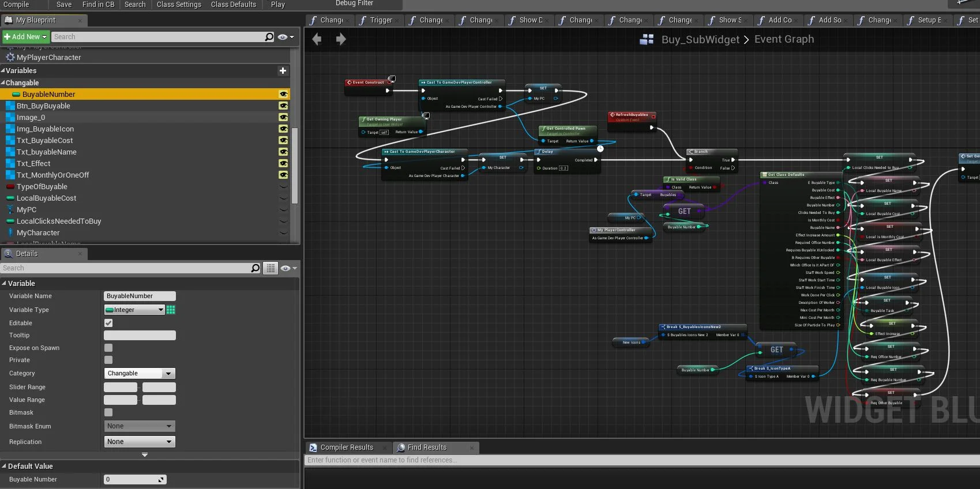The height and width of the screenshot is (489, 980).
Task: Add a new variable with the plus icon
Action: 283,70
